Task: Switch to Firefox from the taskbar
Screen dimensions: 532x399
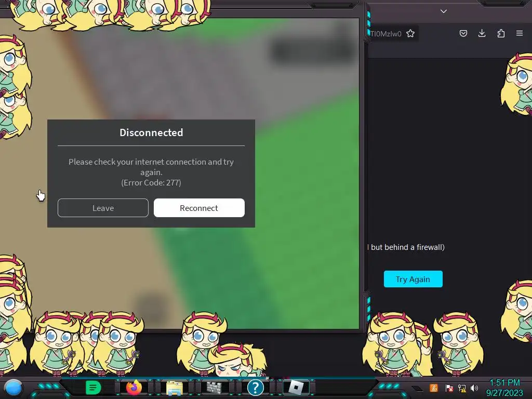Action: click(x=134, y=388)
